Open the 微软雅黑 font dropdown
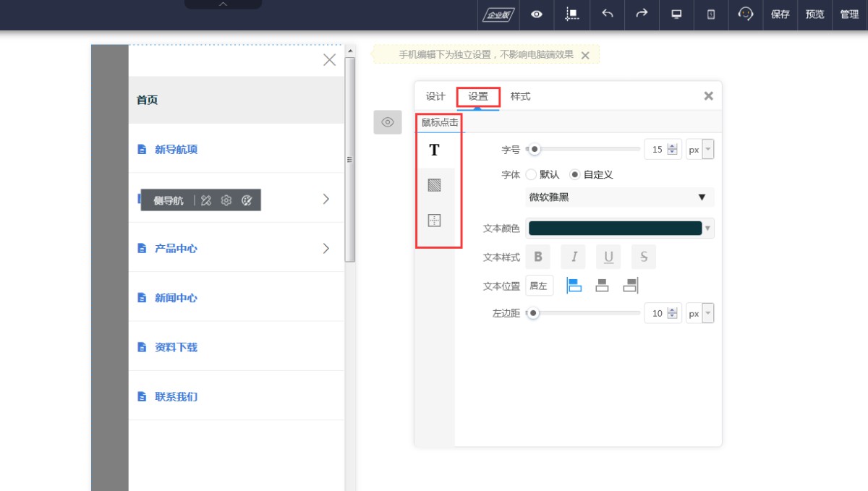 619,197
